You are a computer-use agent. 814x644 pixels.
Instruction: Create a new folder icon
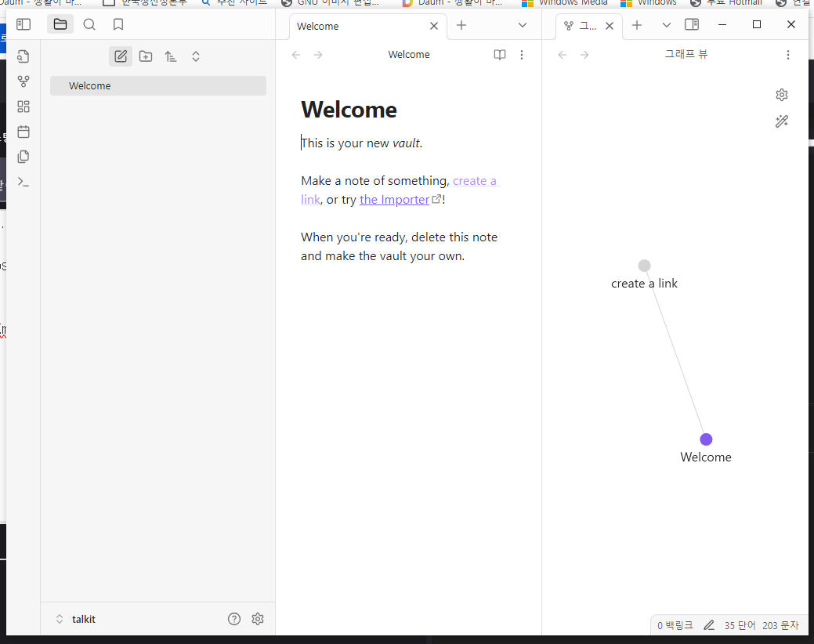pos(146,56)
